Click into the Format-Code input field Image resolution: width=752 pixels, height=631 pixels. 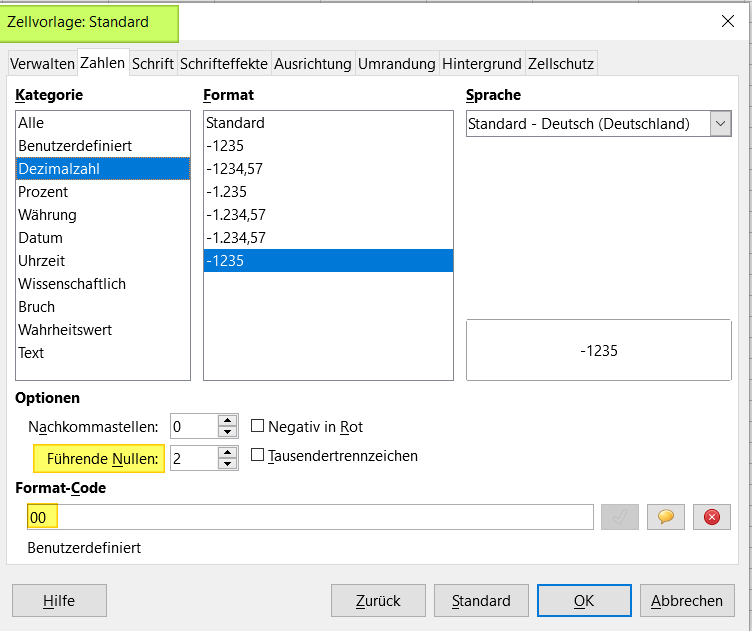[x=310, y=517]
